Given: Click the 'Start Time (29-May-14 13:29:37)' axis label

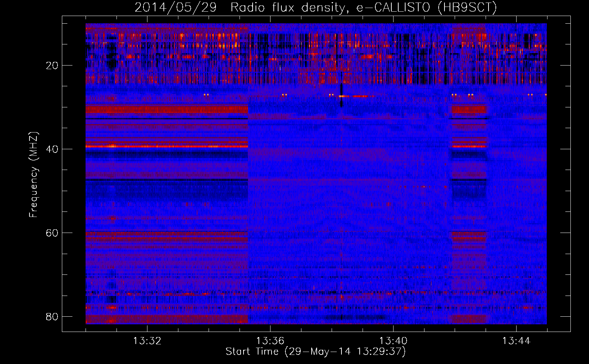Looking at the screenshot, I should [x=316, y=352].
